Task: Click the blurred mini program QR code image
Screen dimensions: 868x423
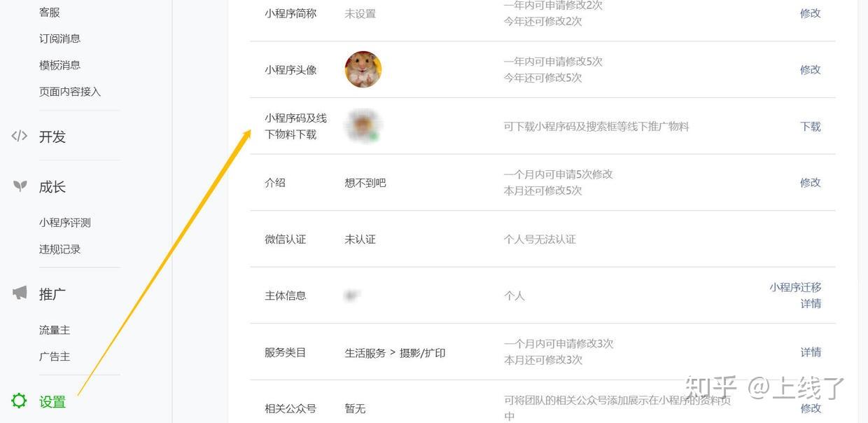Action: (363, 126)
